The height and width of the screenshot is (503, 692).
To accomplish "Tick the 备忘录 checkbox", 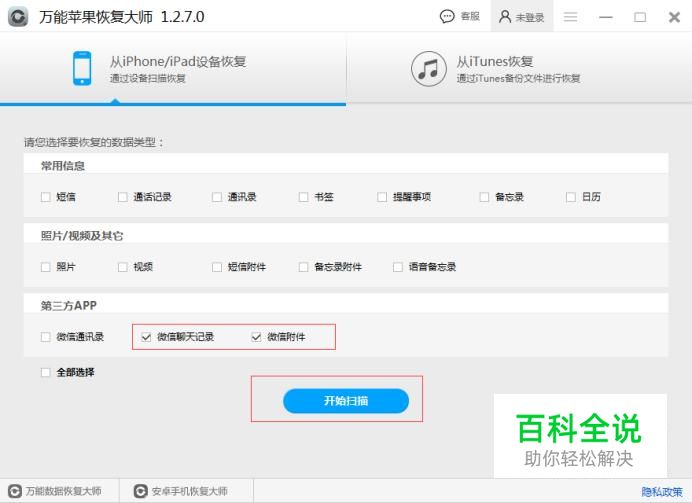I will 484,197.
